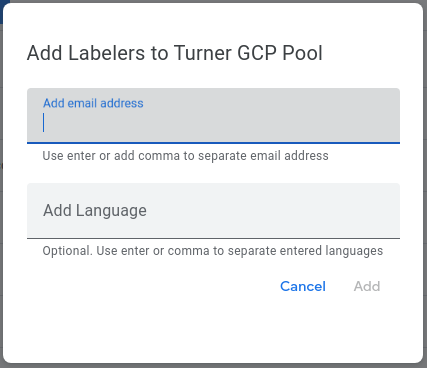Click the right end of the language box
The width and height of the screenshot is (427, 368).
[390, 211]
